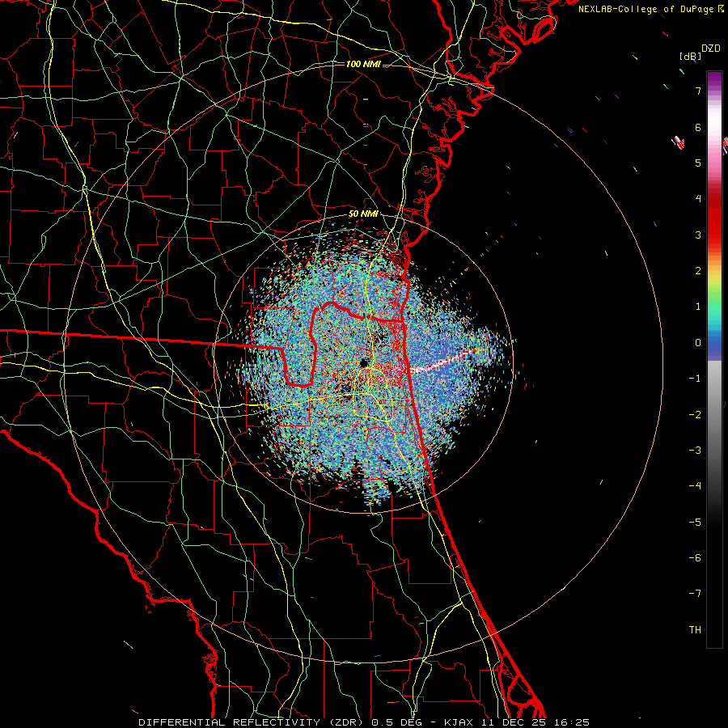Click the DZD product label above the scale
The height and width of the screenshot is (728, 728).
pyautogui.click(x=710, y=49)
